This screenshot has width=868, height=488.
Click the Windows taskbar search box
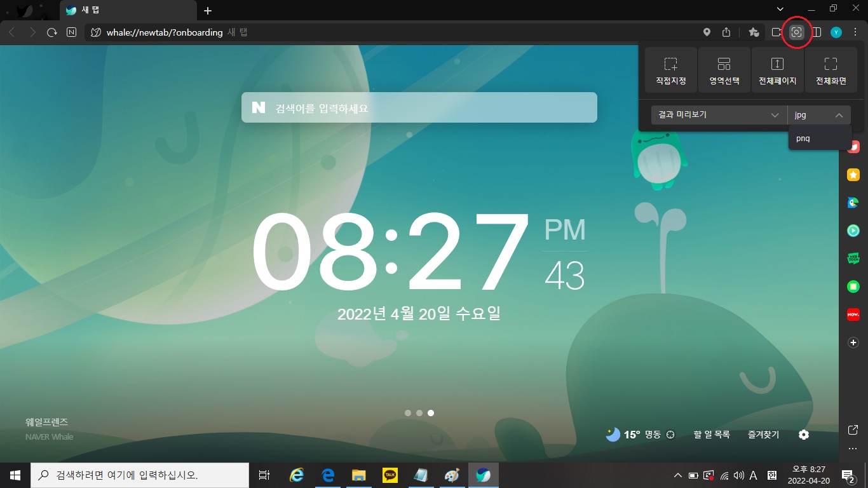point(140,475)
